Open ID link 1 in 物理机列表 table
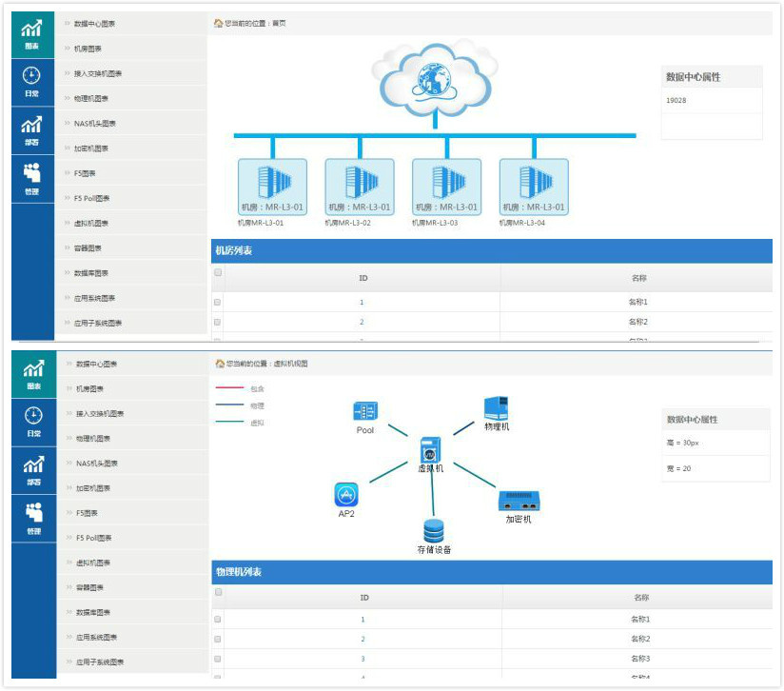The width and height of the screenshot is (784, 691). click(x=363, y=620)
